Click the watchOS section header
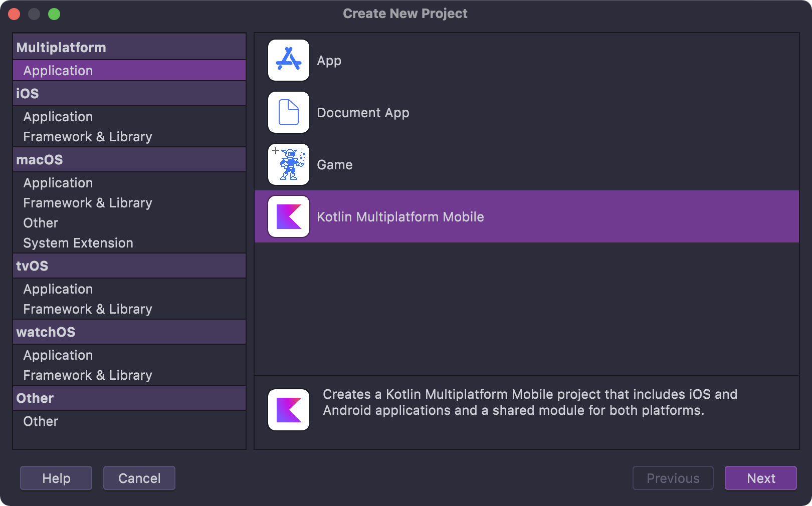 (x=129, y=332)
